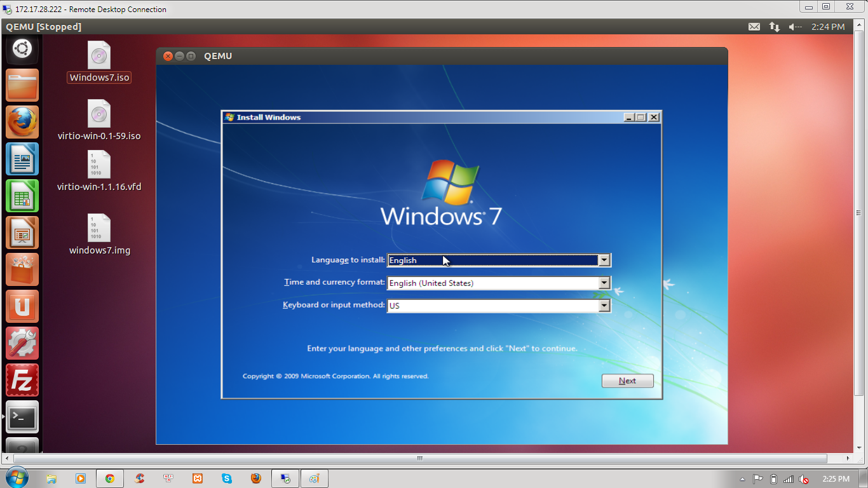Open the Action Center flag tray icon

[x=758, y=479]
